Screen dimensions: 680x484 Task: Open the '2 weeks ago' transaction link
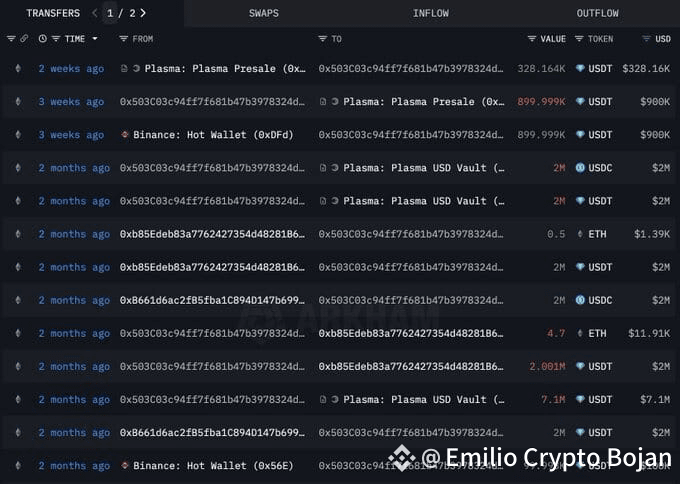71,69
